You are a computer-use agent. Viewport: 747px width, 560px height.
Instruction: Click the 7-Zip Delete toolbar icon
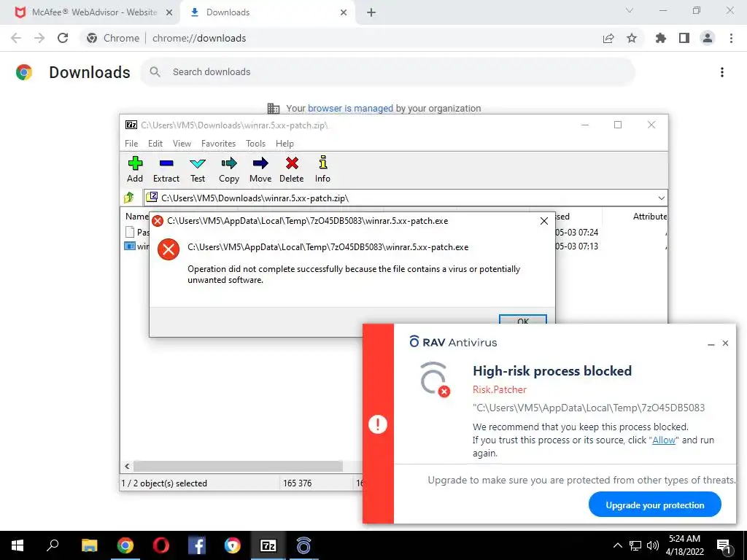[292, 169]
